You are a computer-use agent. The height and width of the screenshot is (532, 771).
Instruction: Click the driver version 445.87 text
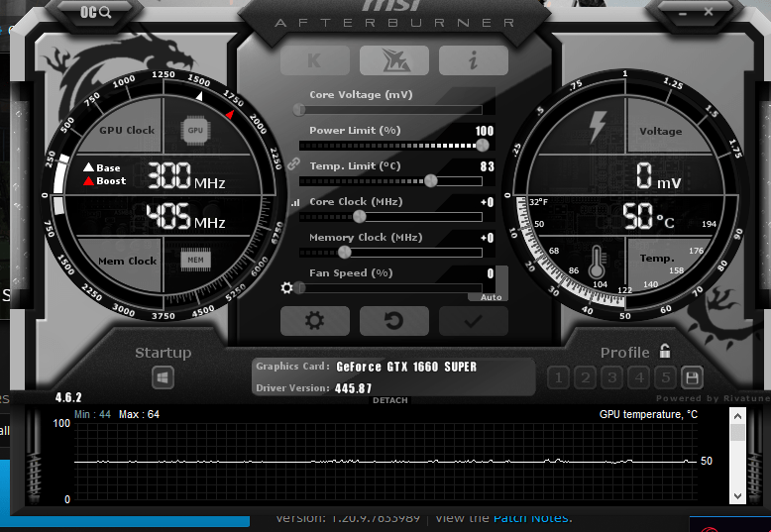click(x=353, y=388)
